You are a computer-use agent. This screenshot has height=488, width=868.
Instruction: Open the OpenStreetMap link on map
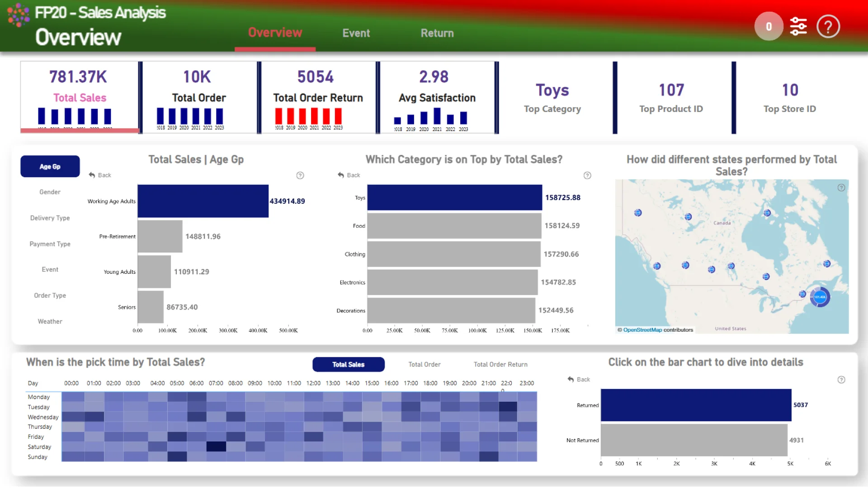642,330
